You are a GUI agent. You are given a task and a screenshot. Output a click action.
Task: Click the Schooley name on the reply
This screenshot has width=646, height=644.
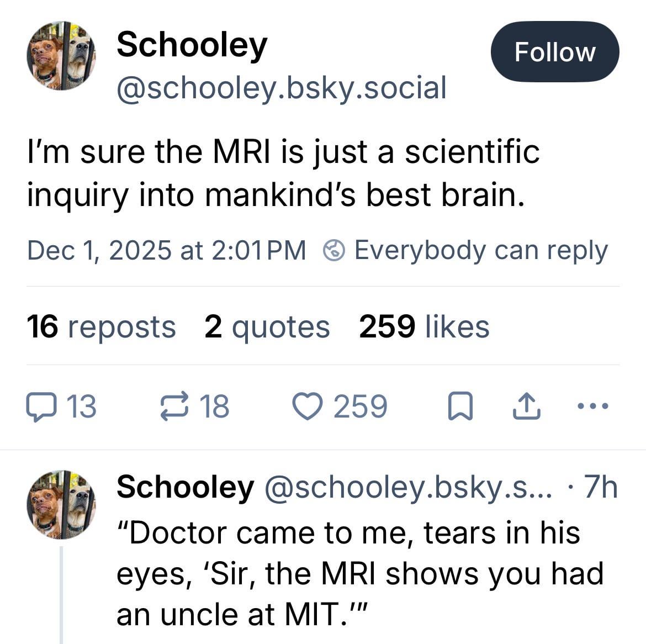point(185,487)
